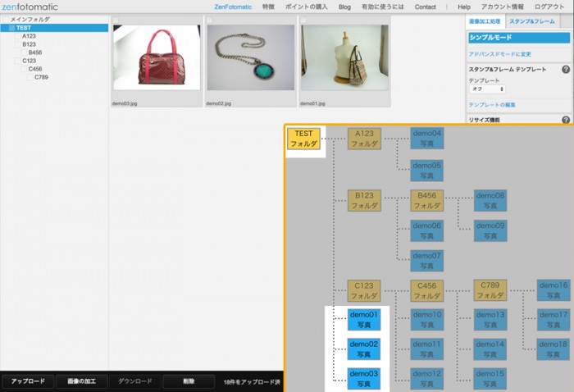
Task: Click the 画像の加工 button
Action: [x=82, y=381]
